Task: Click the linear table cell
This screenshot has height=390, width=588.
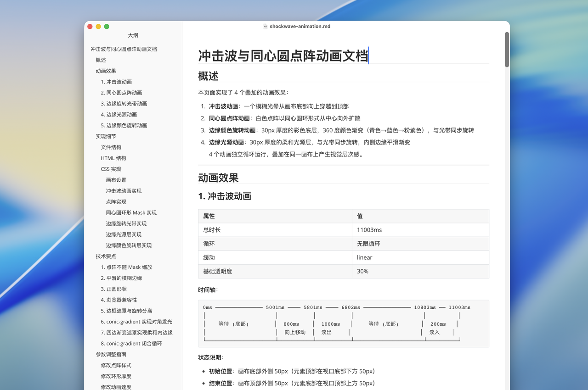Action: [x=420, y=257]
